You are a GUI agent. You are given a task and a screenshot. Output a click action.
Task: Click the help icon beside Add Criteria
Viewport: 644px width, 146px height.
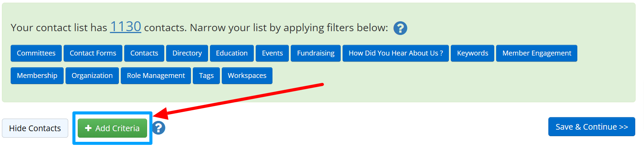159,128
